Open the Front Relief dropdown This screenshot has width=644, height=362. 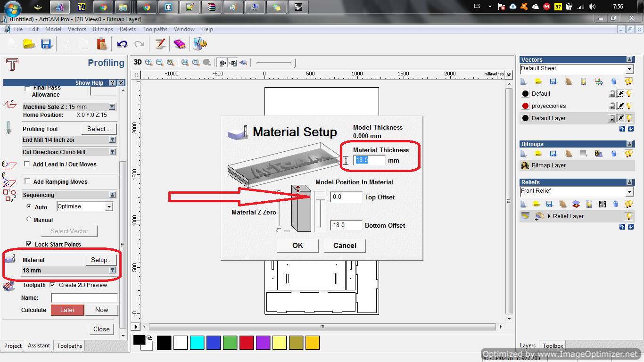[629, 192]
